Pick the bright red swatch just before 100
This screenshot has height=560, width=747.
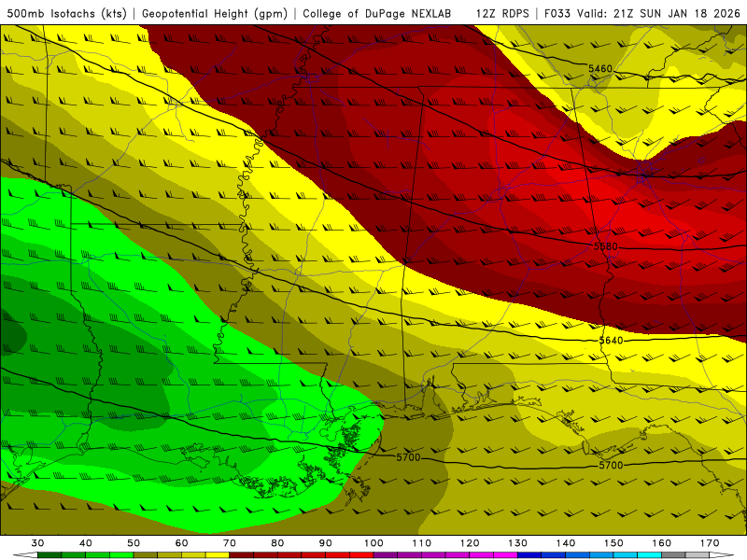361,555
